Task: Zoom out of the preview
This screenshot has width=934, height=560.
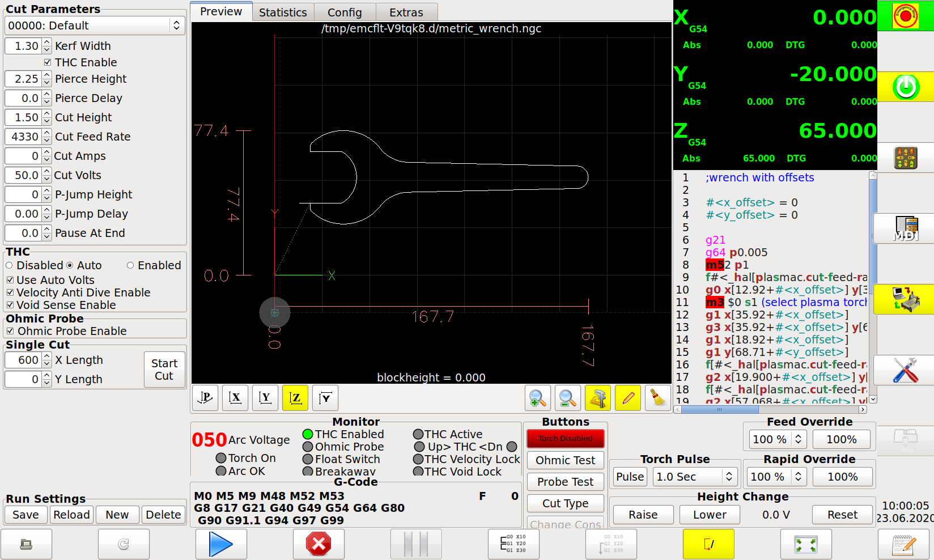Action: click(x=568, y=398)
